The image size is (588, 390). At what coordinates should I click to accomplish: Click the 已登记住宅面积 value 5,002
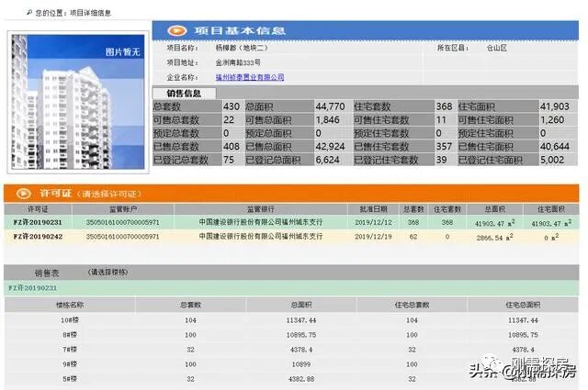coord(552,160)
